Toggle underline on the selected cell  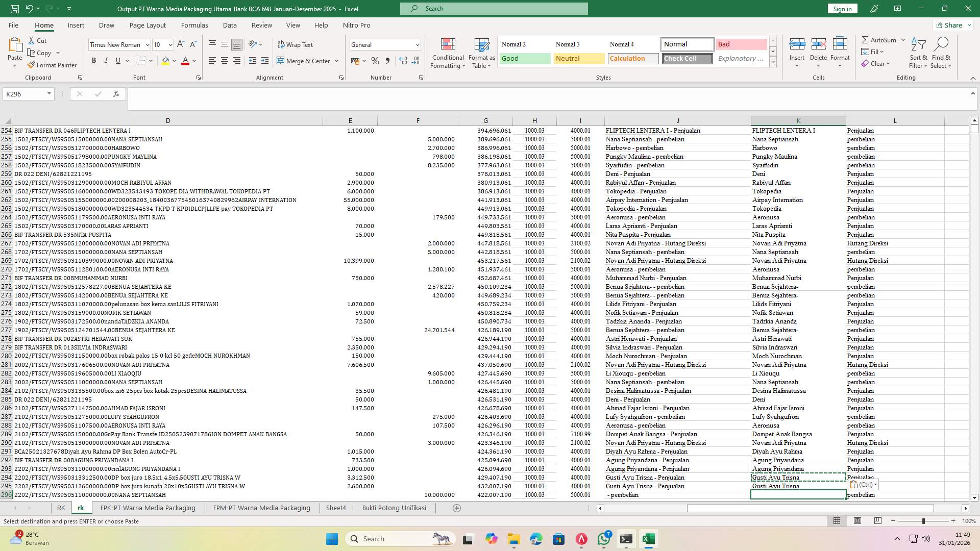[x=117, y=60]
